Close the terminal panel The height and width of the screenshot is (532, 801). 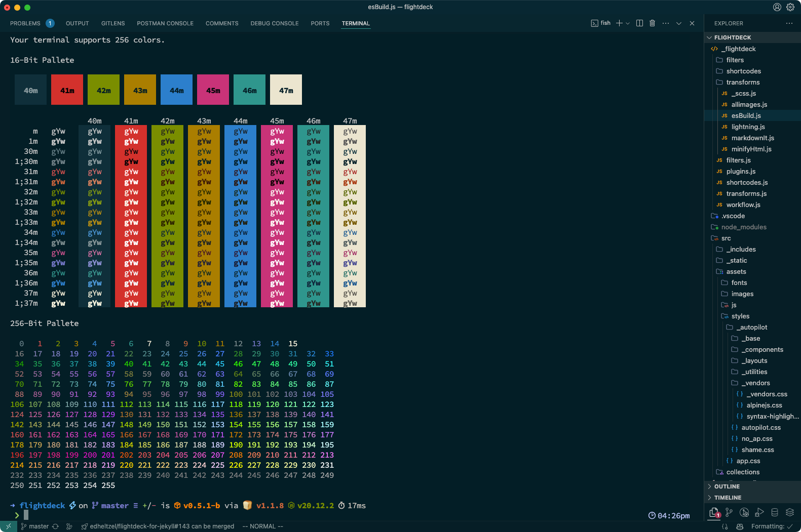(692, 23)
